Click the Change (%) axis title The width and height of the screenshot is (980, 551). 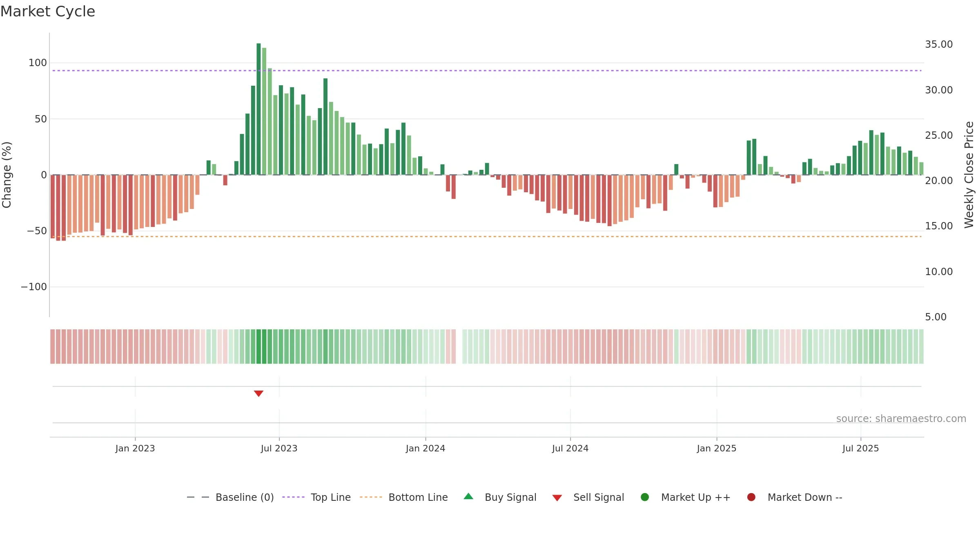(7, 175)
